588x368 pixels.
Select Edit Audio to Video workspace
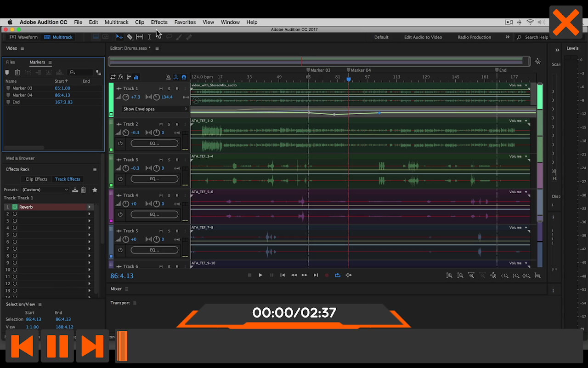pos(423,37)
